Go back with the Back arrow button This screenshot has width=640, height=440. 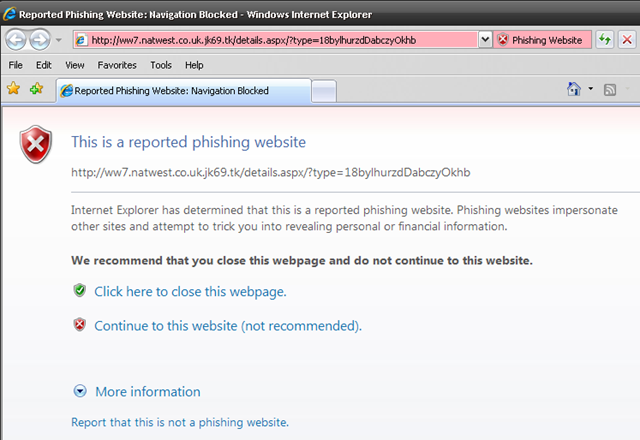point(16,40)
